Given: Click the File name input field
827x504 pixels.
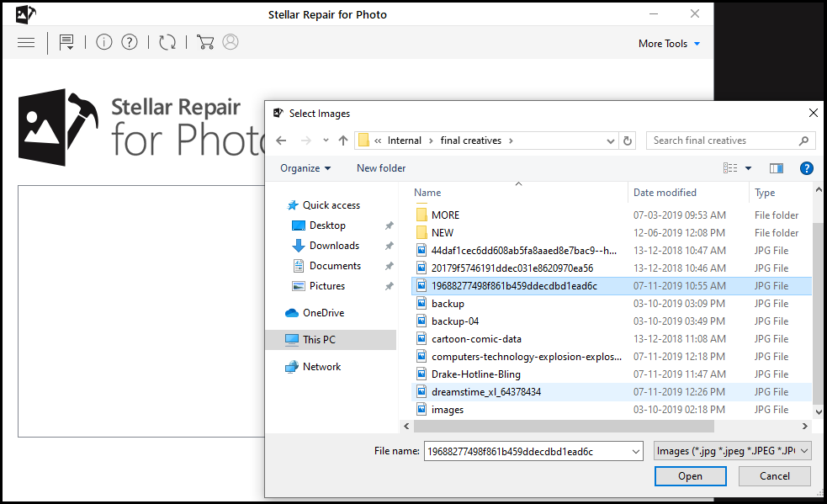Looking at the screenshot, I should pyautogui.click(x=527, y=451).
